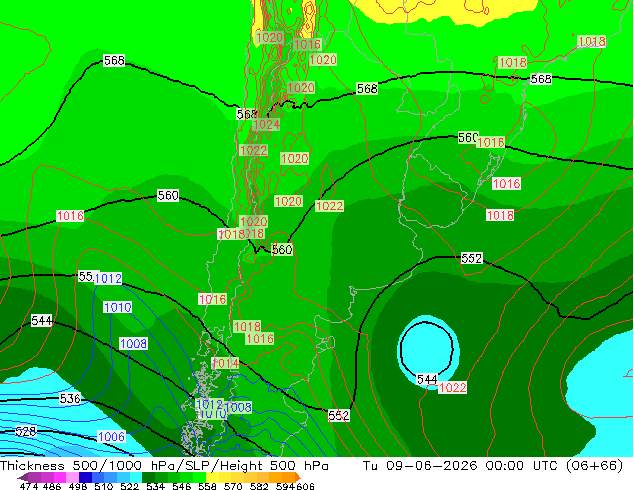Click the 1016 label on the 560 contour at left
Image resolution: width=634 pixels, height=490 pixels.
click(70, 216)
